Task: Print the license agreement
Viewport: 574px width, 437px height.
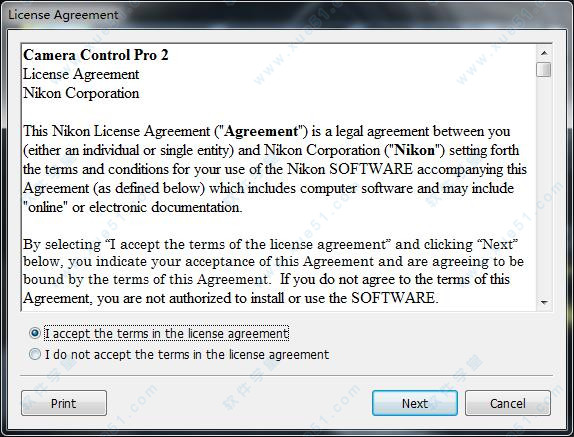Action: point(64,403)
